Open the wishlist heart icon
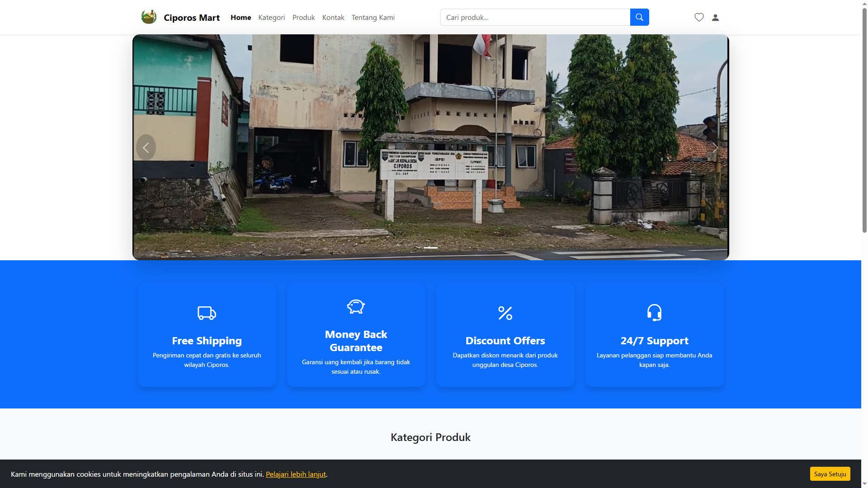 pyautogui.click(x=699, y=17)
